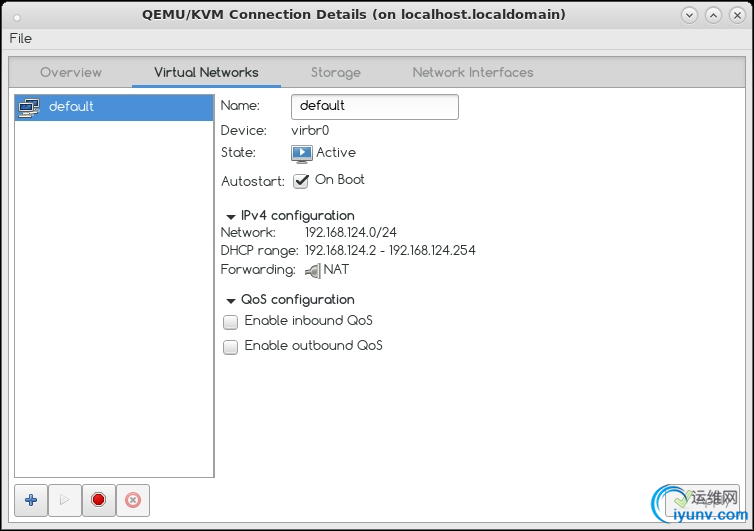Click DHCP range 192.168.124.2 - 192.168.124.254
The height and width of the screenshot is (531, 754).
coord(390,251)
